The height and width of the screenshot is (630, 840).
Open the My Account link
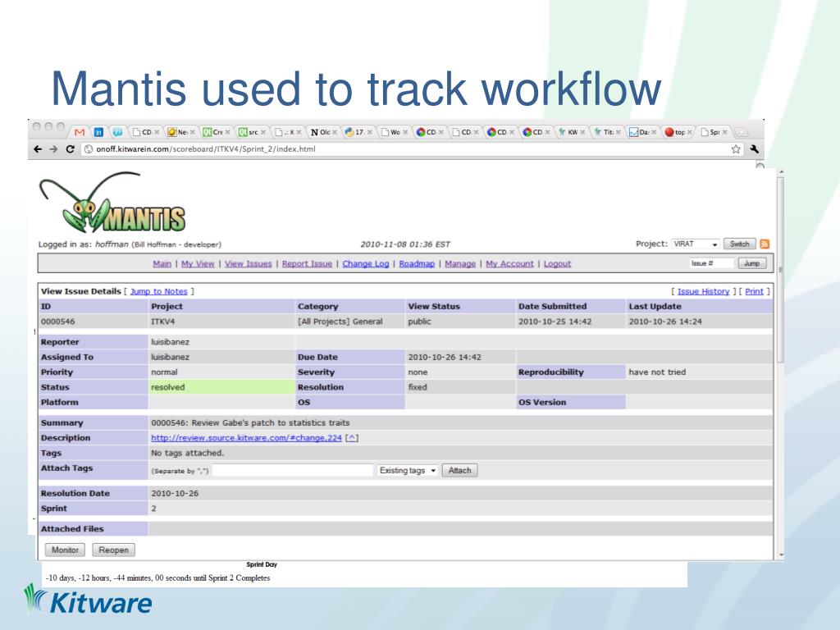509,263
